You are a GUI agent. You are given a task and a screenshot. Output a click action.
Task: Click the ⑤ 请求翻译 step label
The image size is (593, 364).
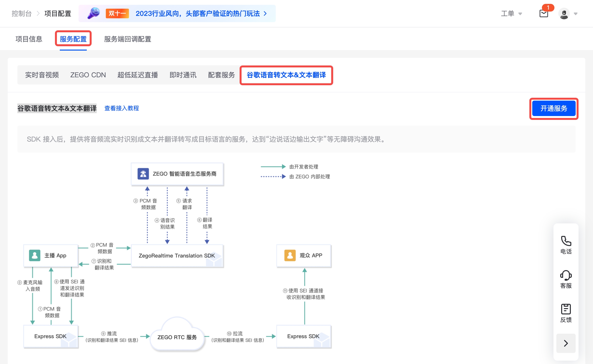coord(184,204)
